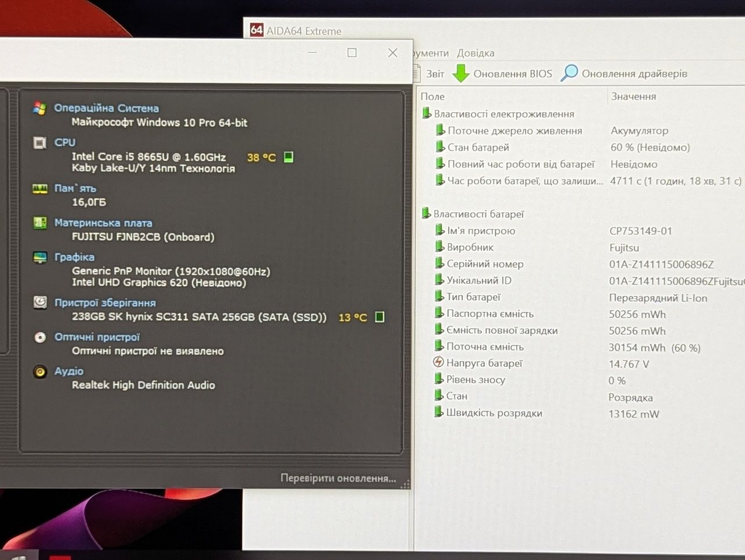745x560 pixels.
Task: Click the icon beside Швидкість розрядки
Action: (439, 412)
